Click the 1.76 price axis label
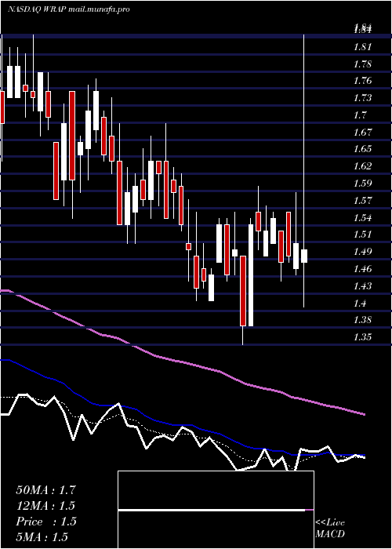This screenshot has width=392, height=549. pyautogui.click(x=362, y=81)
